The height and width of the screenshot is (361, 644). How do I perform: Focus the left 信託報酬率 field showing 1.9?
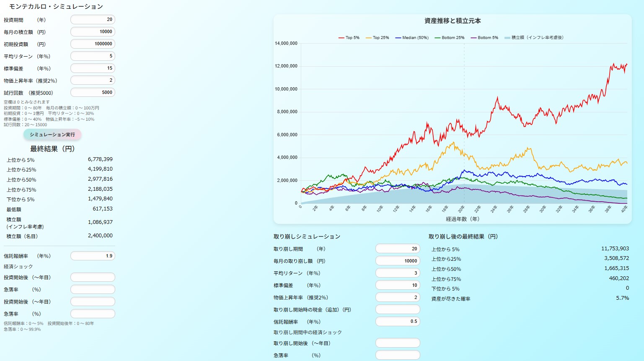click(93, 256)
